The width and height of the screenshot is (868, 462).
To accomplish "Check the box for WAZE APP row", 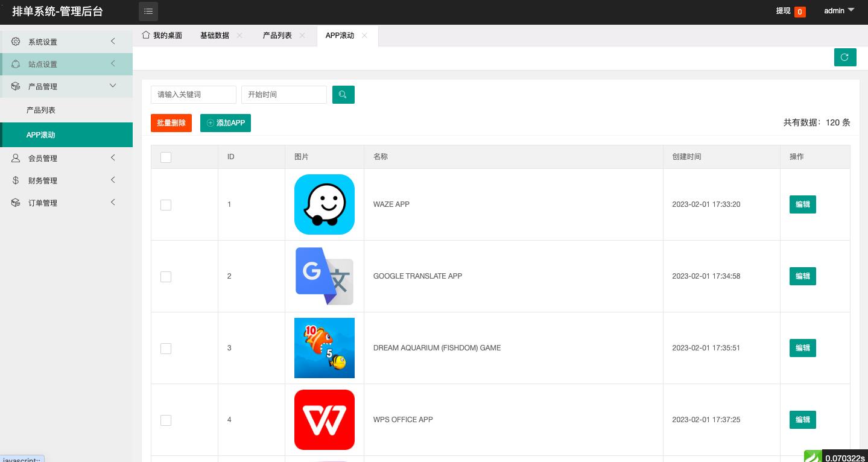I will [166, 205].
